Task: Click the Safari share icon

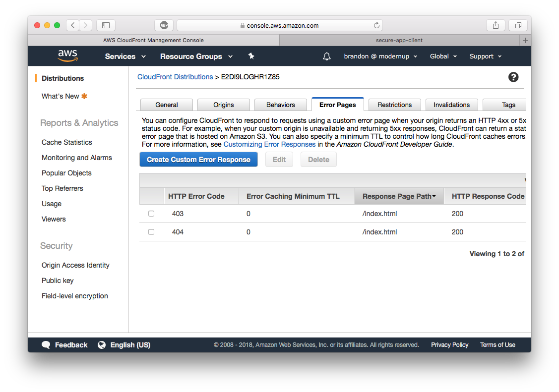Action: tap(496, 25)
